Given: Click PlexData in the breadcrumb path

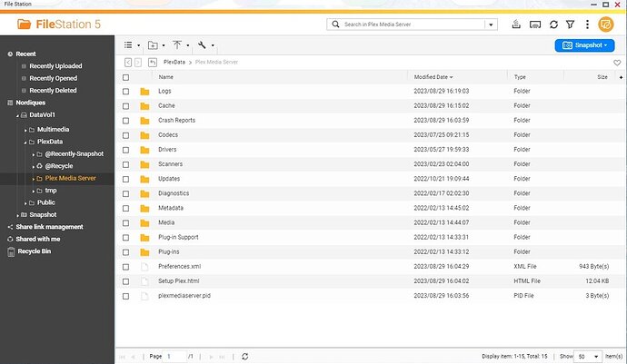Looking at the screenshot, I should 174,63.
